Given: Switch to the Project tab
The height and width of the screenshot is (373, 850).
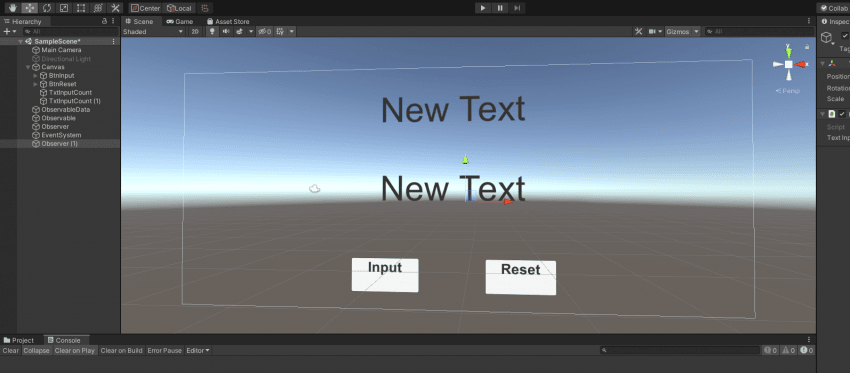Looking at the screenshot, I should coord(19,340).
